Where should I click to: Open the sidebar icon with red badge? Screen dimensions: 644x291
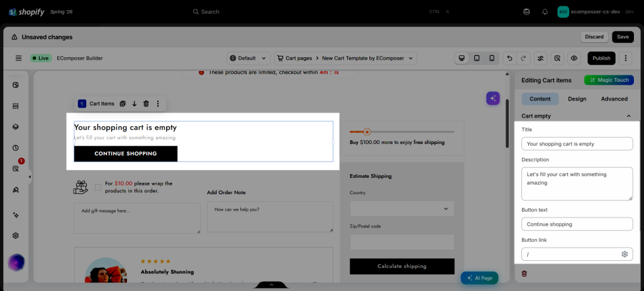(x=16, y=168)
